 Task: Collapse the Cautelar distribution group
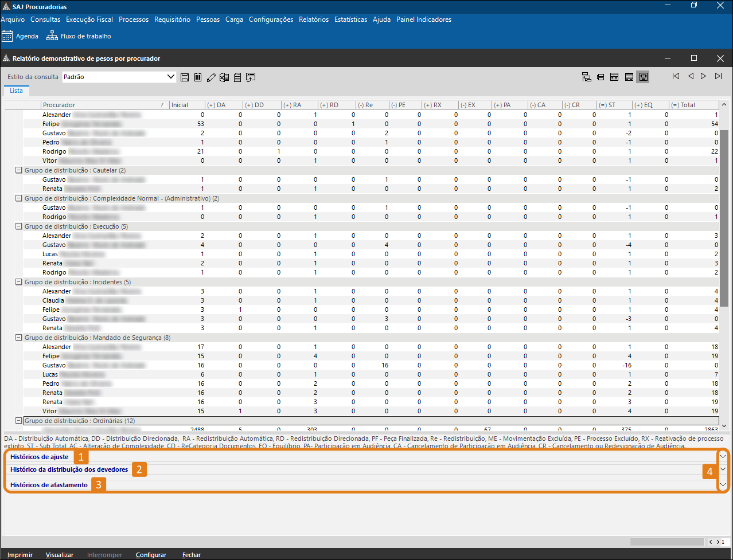19,170
